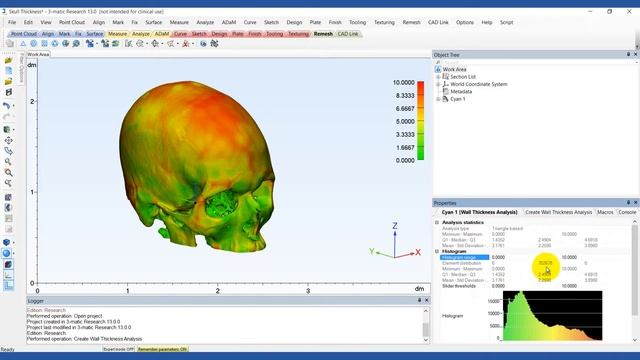Screen dimensions: 640x360
Task: Expand the World Coordinate System node
Action: coord(438,84)
